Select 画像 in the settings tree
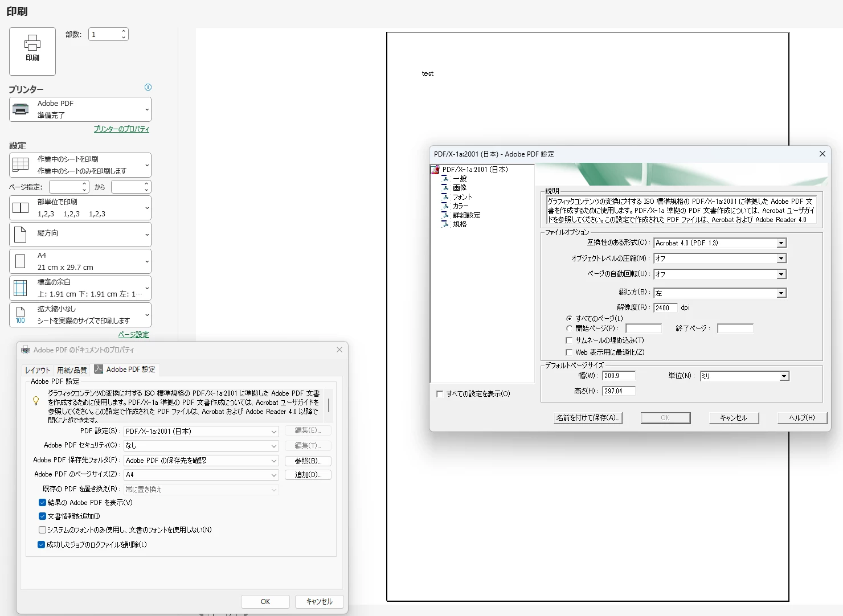This screenshot has height=616, width=843. point(460,188)
